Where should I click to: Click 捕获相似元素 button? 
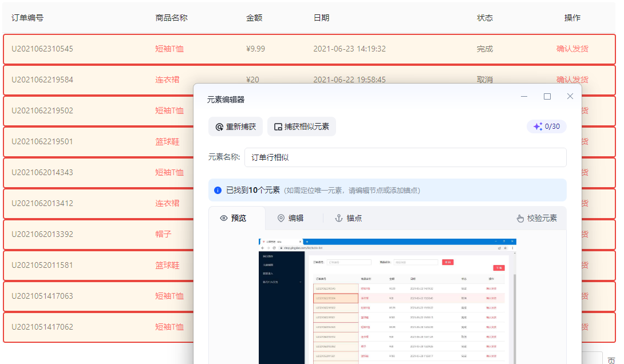[x=301, y=126]
